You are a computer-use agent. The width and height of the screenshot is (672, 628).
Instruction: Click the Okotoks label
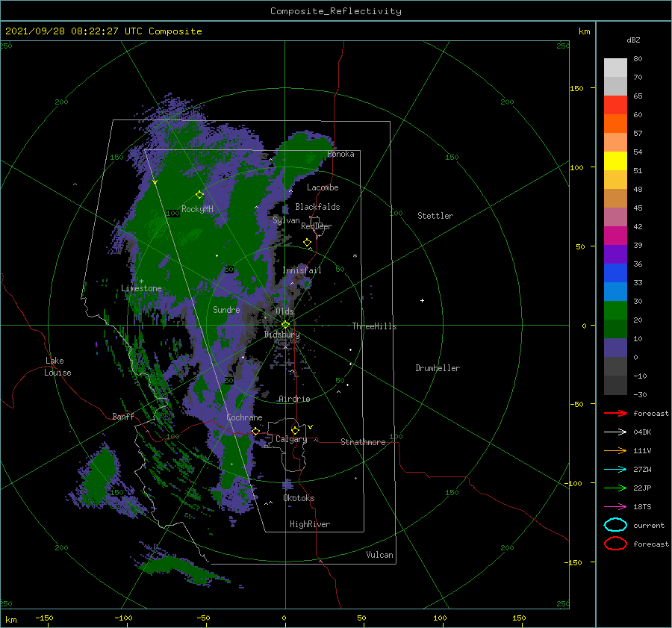coord(299,498)
